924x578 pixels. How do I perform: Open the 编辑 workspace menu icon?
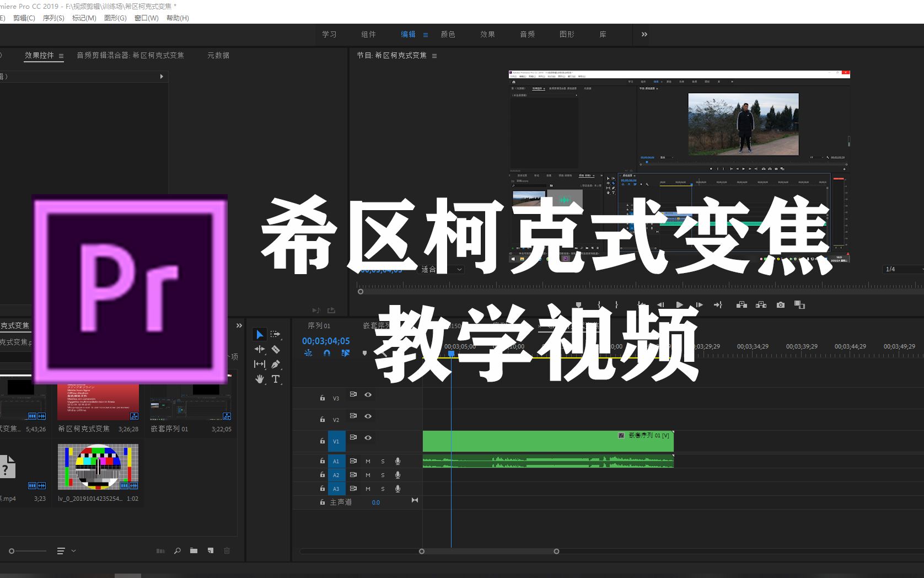coord(426,35)
